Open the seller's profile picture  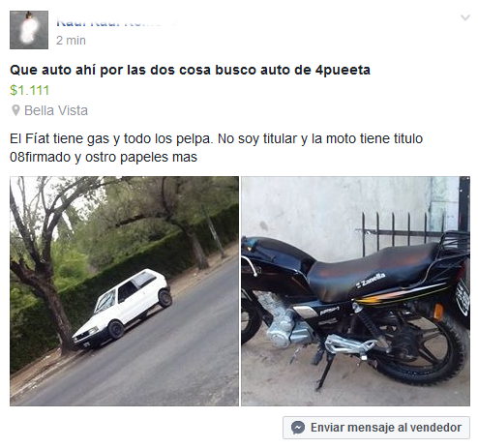(x=29, y=30)
